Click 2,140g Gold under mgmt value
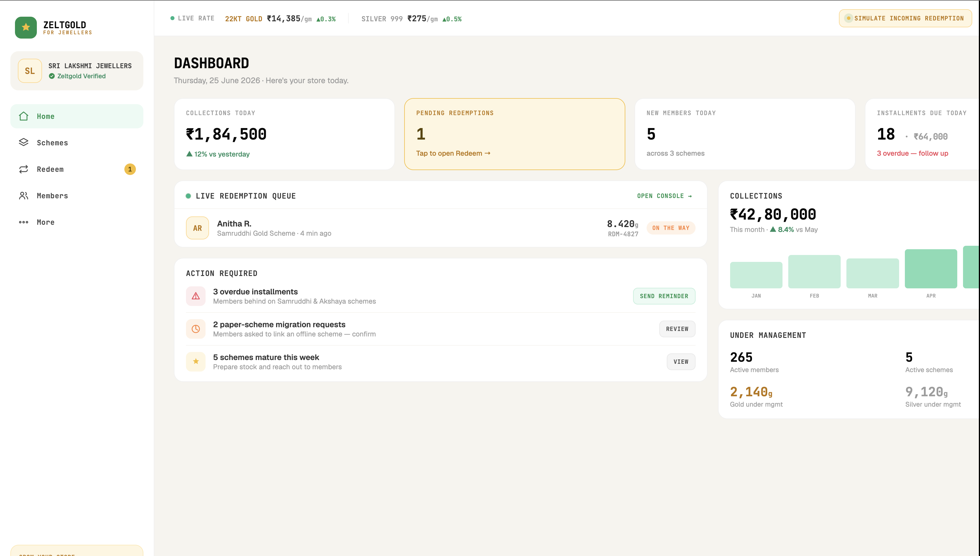Viewport: 980px width, 556px height. coord(751,392)
